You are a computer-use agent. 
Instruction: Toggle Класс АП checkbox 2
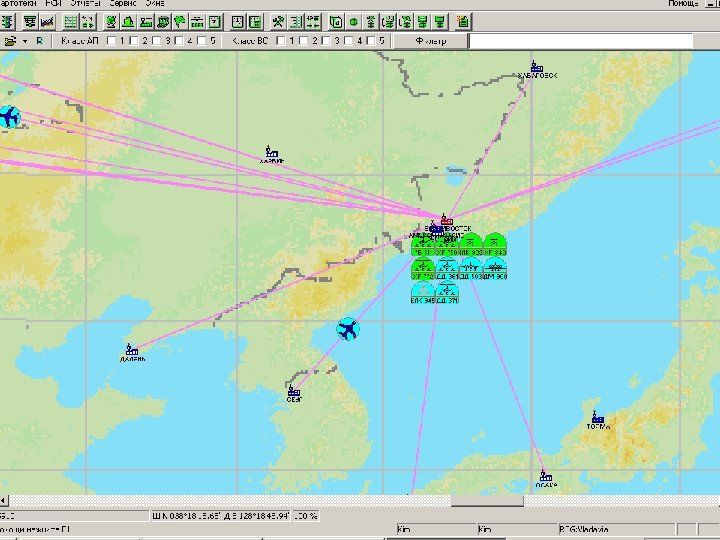pos(134,41)
